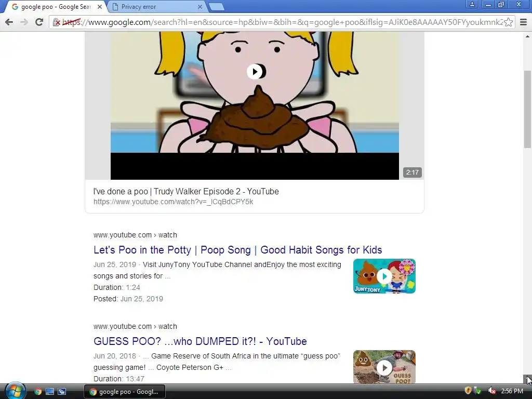Click the 2:17 duration badge
The height and width of the screenshot is (399, 532).
tap(412, 172)
